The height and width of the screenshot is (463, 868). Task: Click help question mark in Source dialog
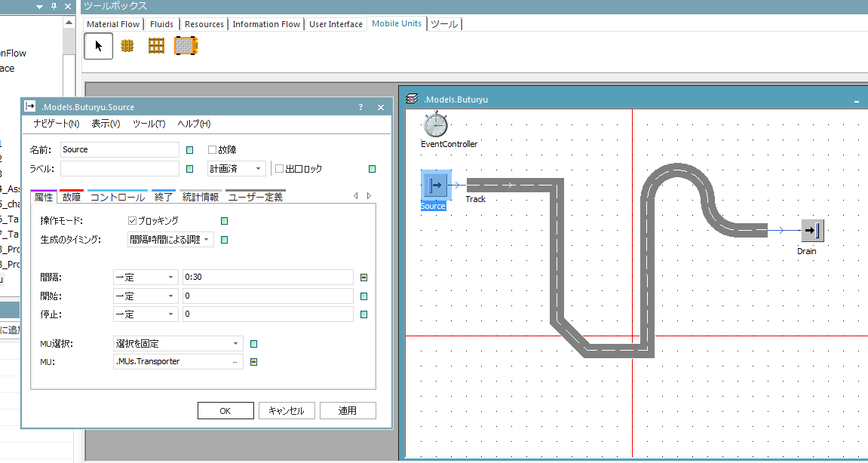point(361,107)
